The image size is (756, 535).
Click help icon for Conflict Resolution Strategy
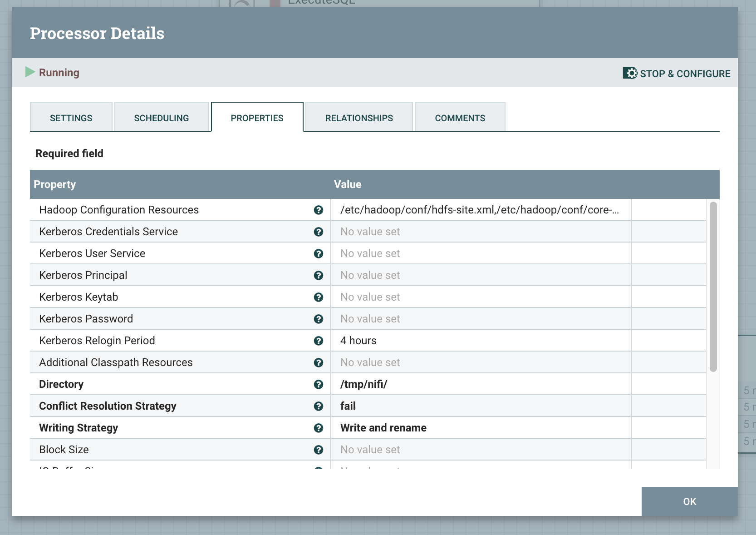coord(319,406)
